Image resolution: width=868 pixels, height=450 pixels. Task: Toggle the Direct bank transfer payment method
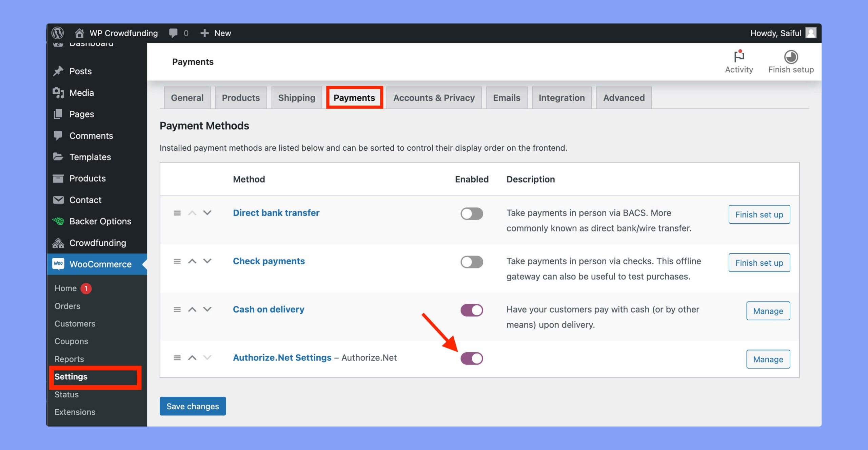[471, 213]
